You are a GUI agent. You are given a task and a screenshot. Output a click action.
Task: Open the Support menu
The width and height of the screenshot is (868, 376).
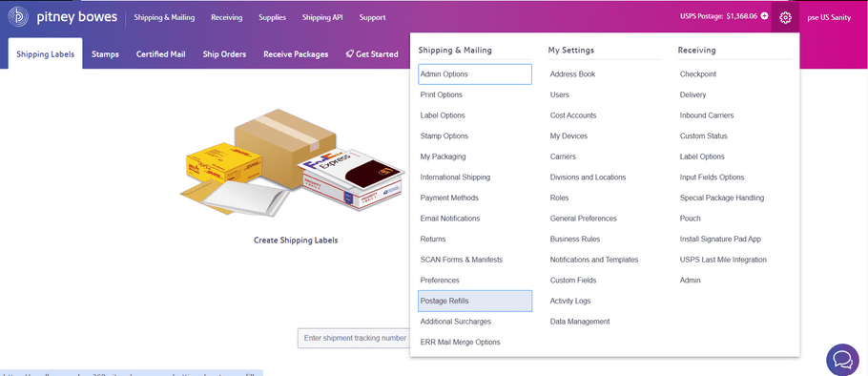pos(372,17)
